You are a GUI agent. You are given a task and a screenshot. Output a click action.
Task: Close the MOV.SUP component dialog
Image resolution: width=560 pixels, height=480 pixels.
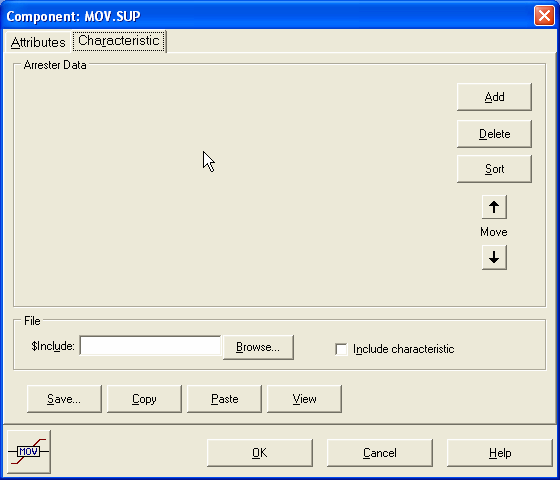[x=544, y=15]
